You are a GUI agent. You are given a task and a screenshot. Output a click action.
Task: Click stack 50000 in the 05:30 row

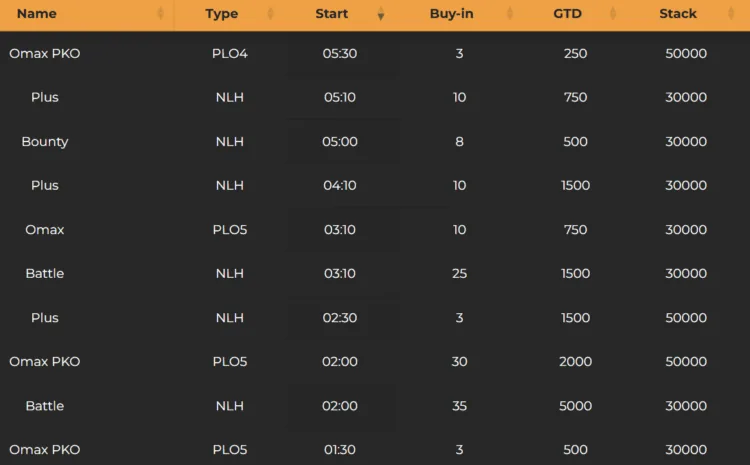686,53
